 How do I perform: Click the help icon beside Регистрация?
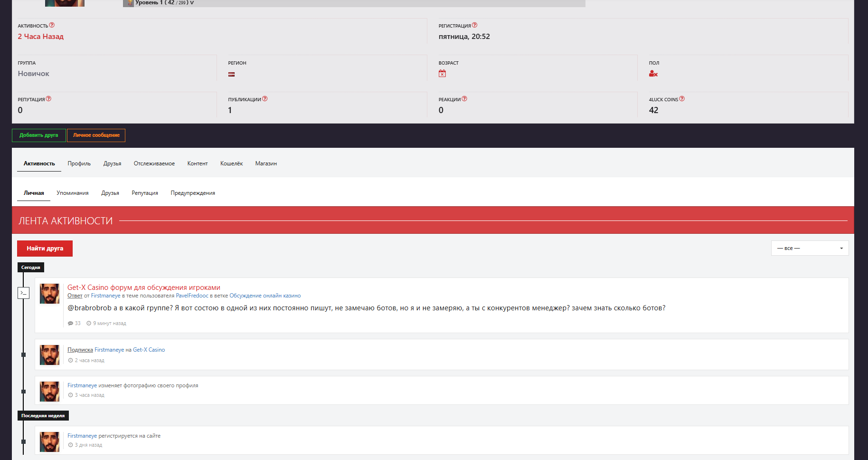click(474, 25)
